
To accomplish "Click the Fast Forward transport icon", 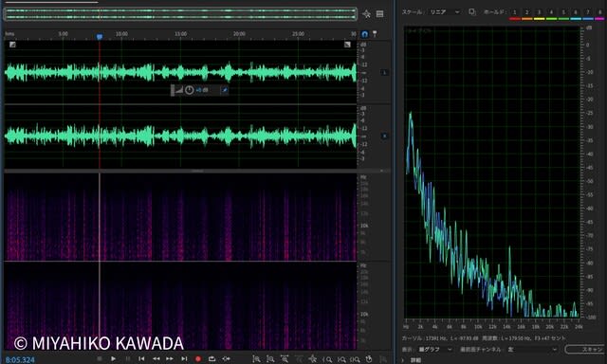I will 170,358.
